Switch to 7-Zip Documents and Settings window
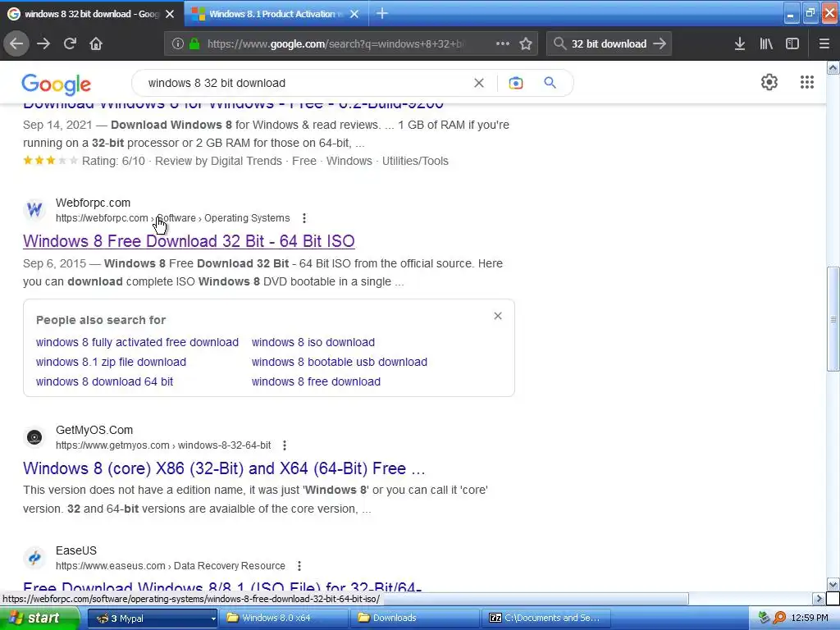840x630 pixels. click(546, 618)
